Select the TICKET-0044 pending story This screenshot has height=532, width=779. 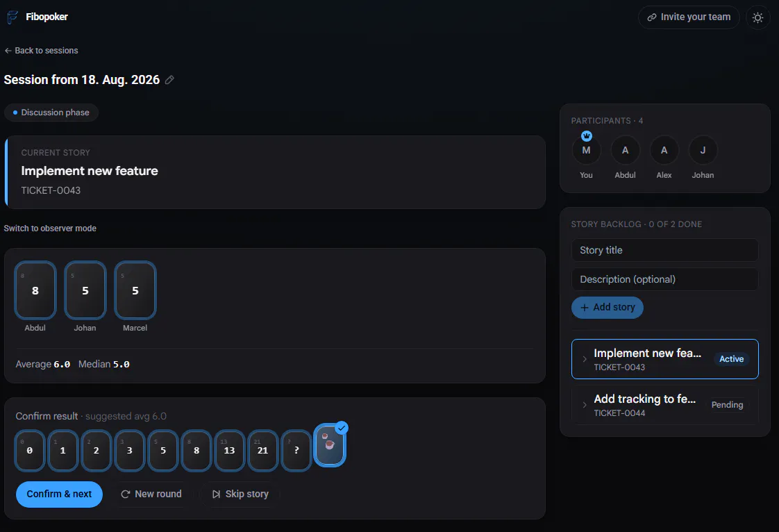click(x=664, y=405)
